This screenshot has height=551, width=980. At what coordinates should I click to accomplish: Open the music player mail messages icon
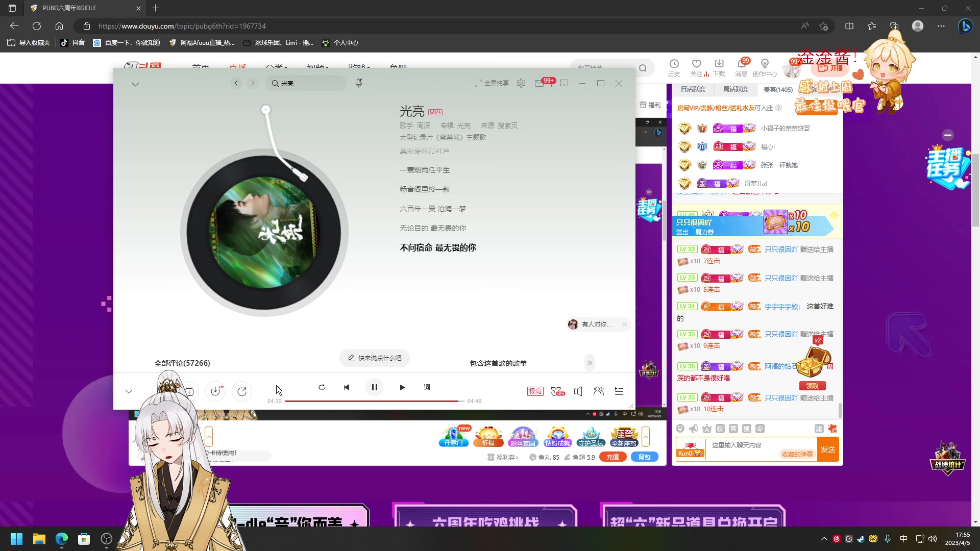tap(540, 83)
